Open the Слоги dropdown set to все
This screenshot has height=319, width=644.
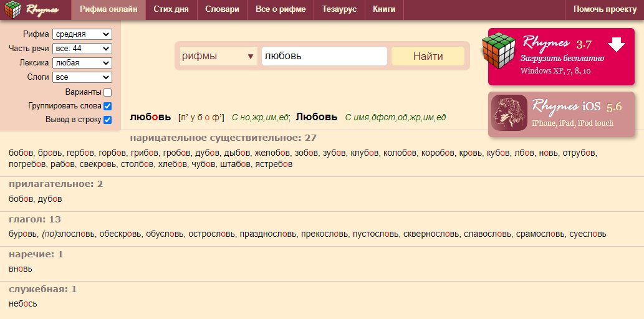pos(82,77)
